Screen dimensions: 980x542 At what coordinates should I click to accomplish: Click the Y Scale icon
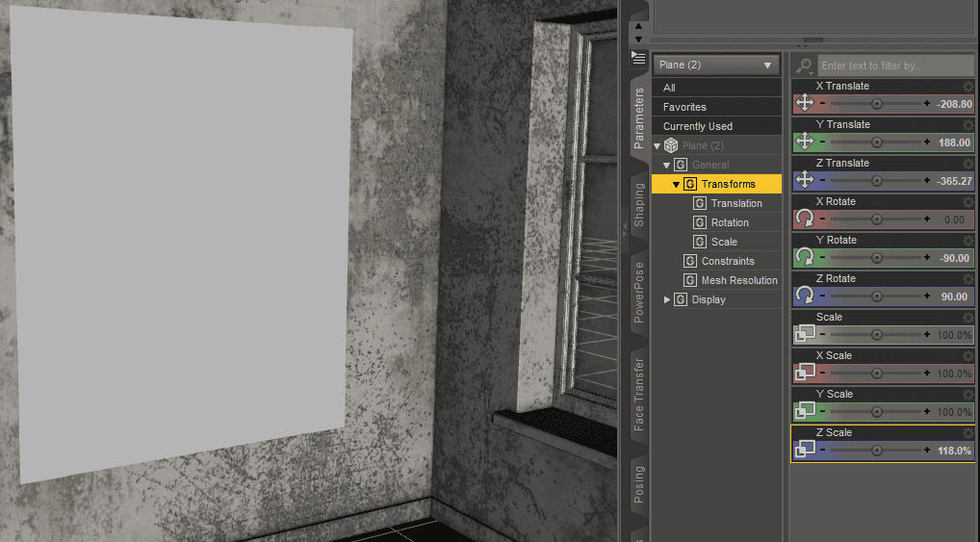(805, 411)
